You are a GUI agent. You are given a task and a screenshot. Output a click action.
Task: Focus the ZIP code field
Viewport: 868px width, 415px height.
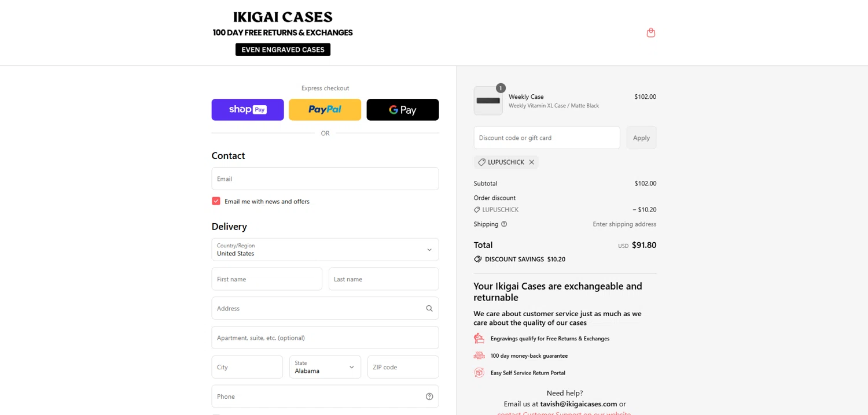tap(403, 367)
